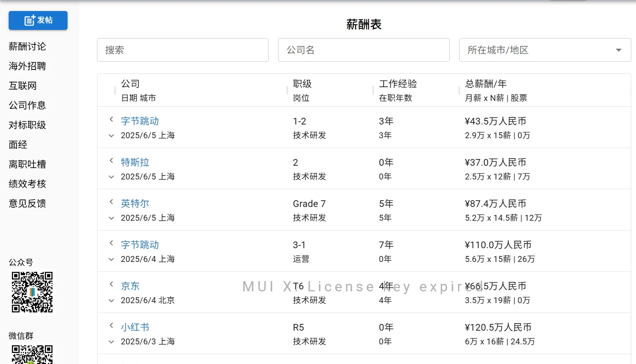Click the ¥120.5万人民币 salary cell
Screen dimensions: 636x364
(x=498, y=327)
